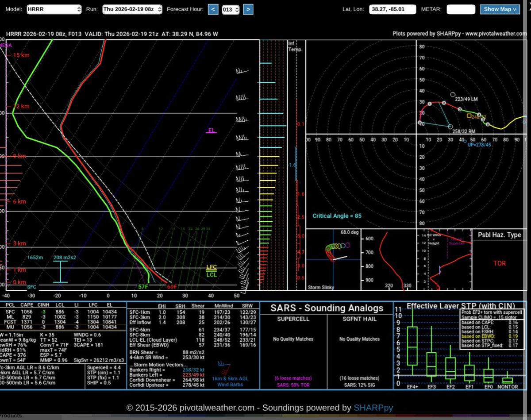Click the Supercell = 4.4 parameter
This screenshot has width=531, height=420.
pos(103,367)
